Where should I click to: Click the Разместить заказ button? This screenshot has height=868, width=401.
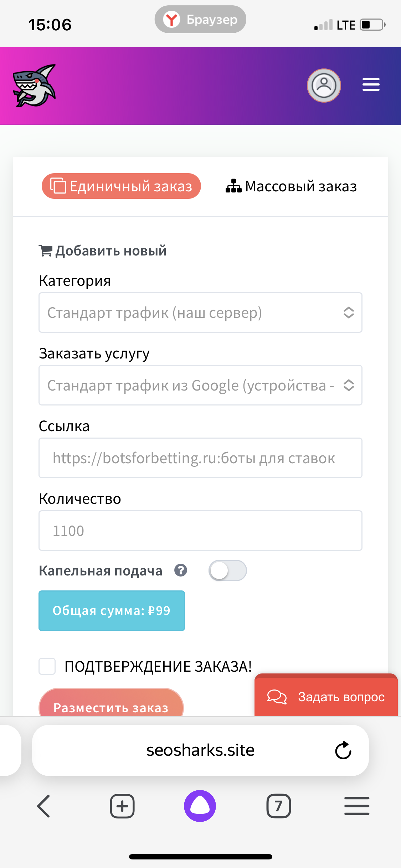[x=111, y=703]
